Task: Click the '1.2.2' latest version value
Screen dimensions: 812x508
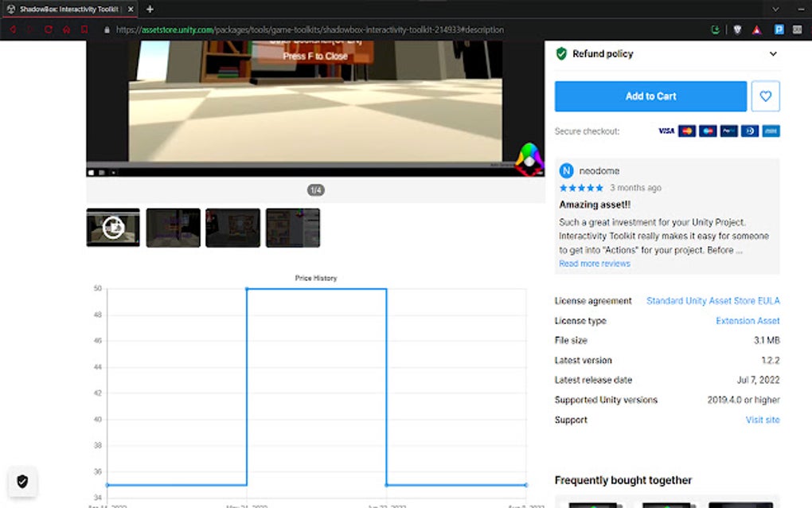Action: pyautogui.click(x=770, y=361)
